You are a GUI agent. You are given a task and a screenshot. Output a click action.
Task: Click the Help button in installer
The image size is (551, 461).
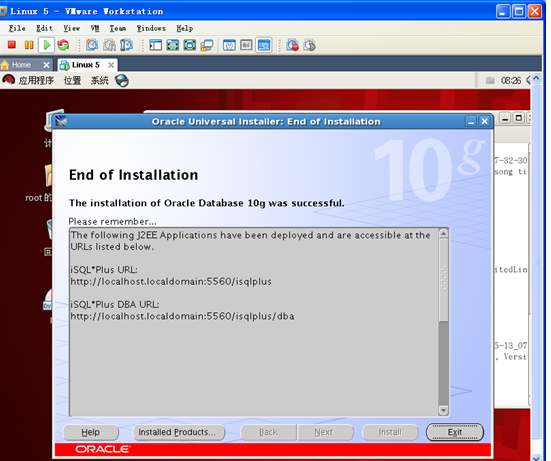coord(91,432)
